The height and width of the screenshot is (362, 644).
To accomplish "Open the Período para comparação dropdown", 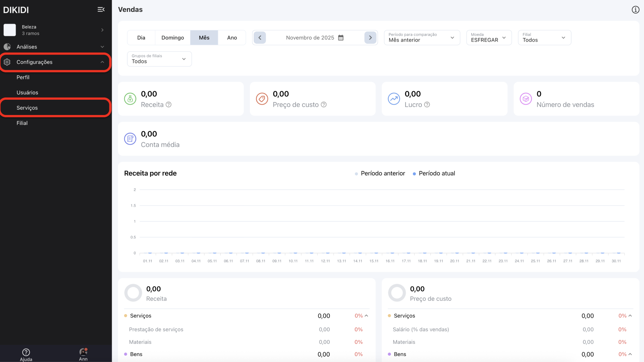I will [x=421, y=38].
